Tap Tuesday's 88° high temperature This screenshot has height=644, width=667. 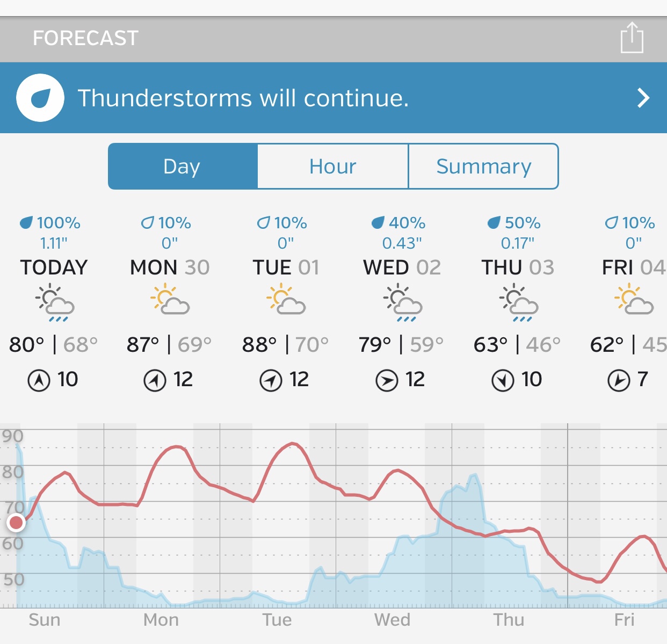click(259, 344)
